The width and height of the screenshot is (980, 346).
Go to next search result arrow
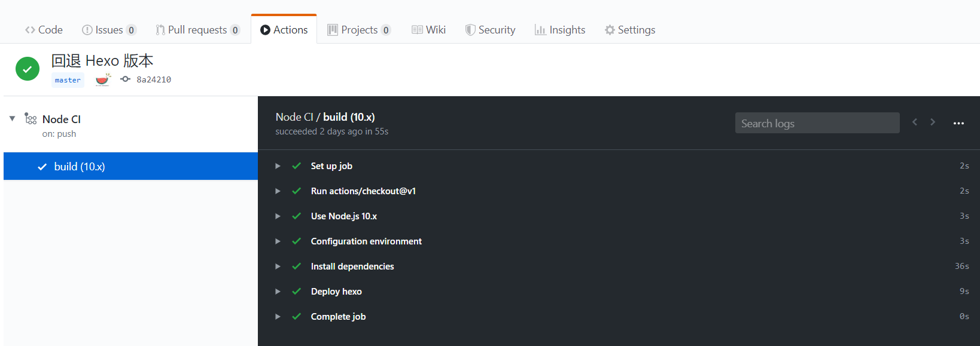pyautogui.click(x=932, y=123)
